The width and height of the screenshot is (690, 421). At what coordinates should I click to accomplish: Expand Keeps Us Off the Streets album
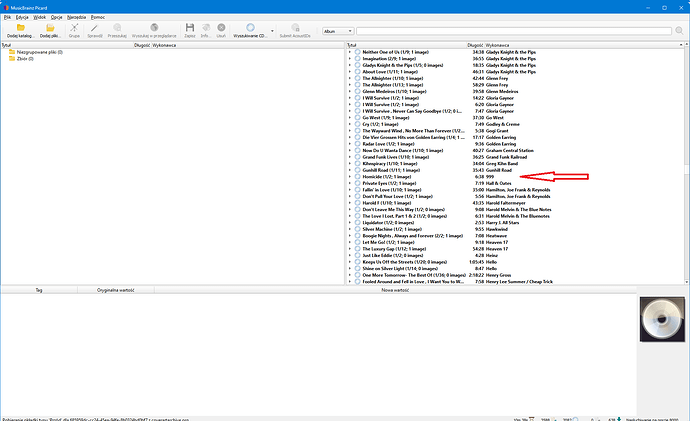350,262
